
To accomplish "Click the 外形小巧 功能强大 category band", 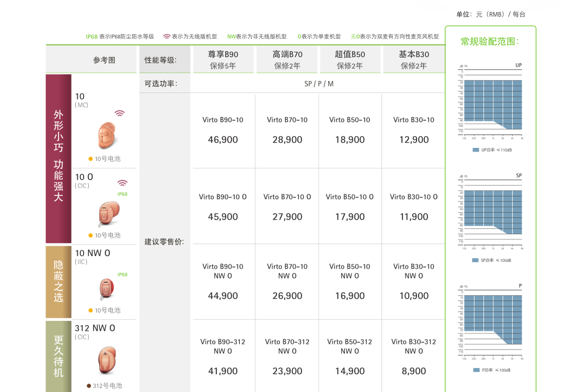I will [x=58, y=158].
